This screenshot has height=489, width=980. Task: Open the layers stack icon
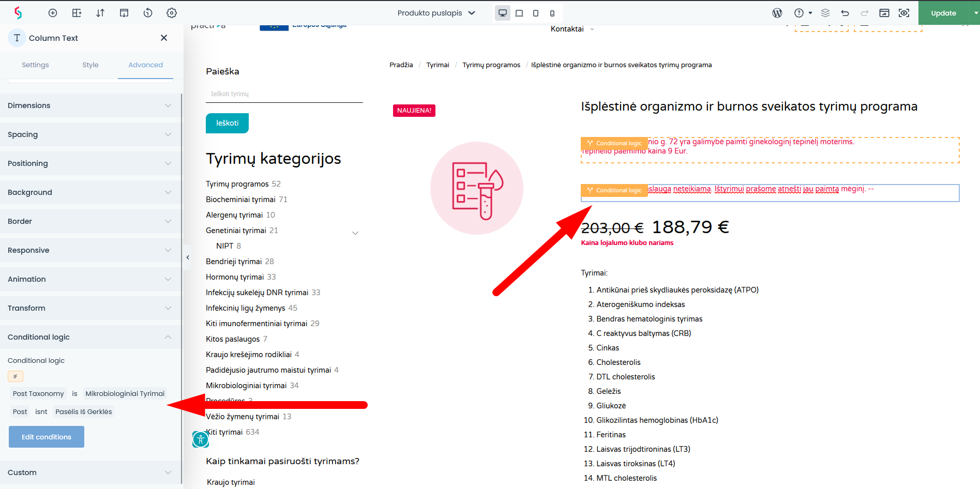coord(825,13)
